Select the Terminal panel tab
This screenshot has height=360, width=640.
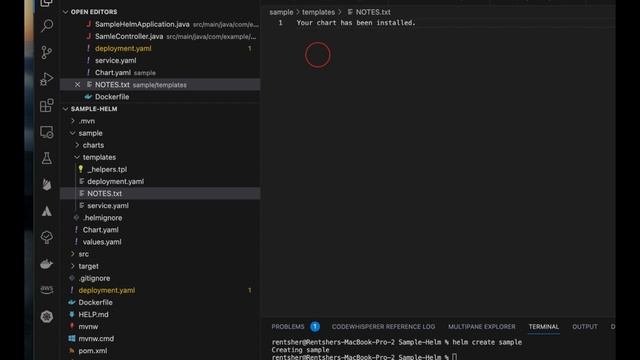click(544, 327)
